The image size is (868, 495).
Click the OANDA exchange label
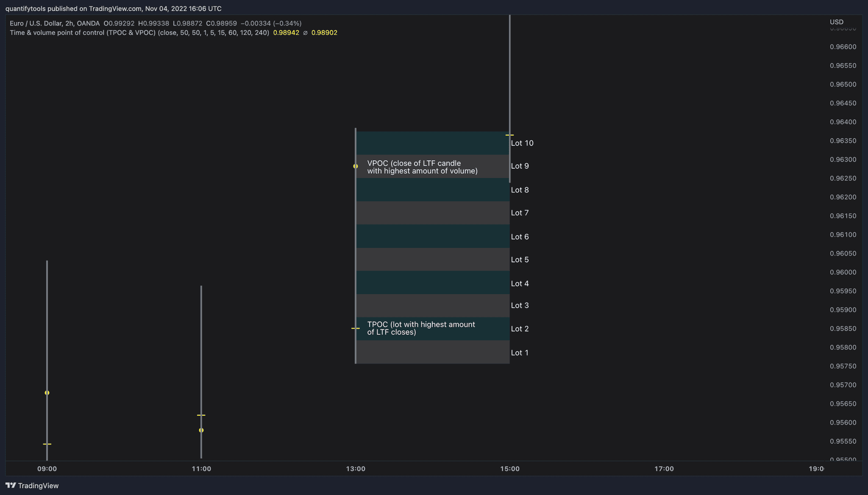click(88, 24)
